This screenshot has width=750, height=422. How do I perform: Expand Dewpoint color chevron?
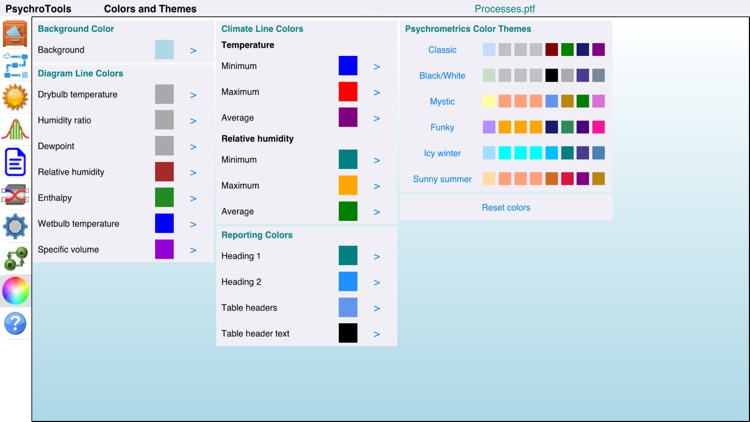click(x=193, y=147)
